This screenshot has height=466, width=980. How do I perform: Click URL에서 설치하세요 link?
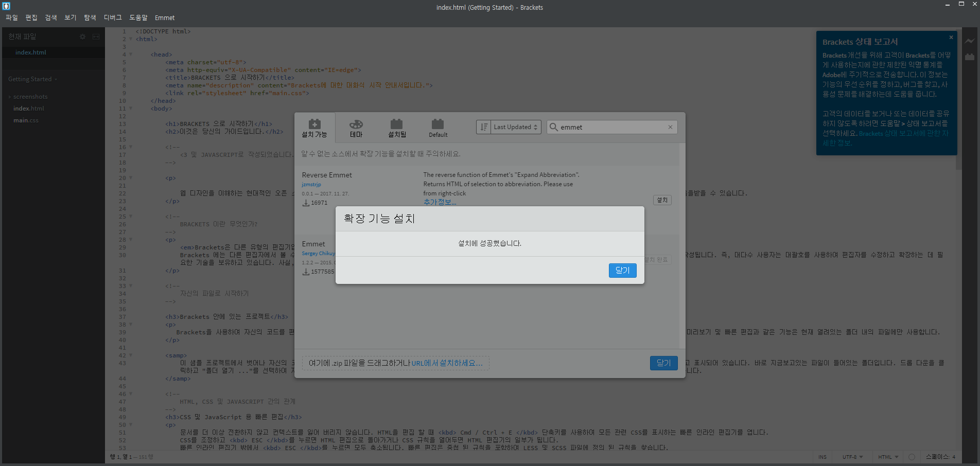pyautogui.click(x=447, y=363)
